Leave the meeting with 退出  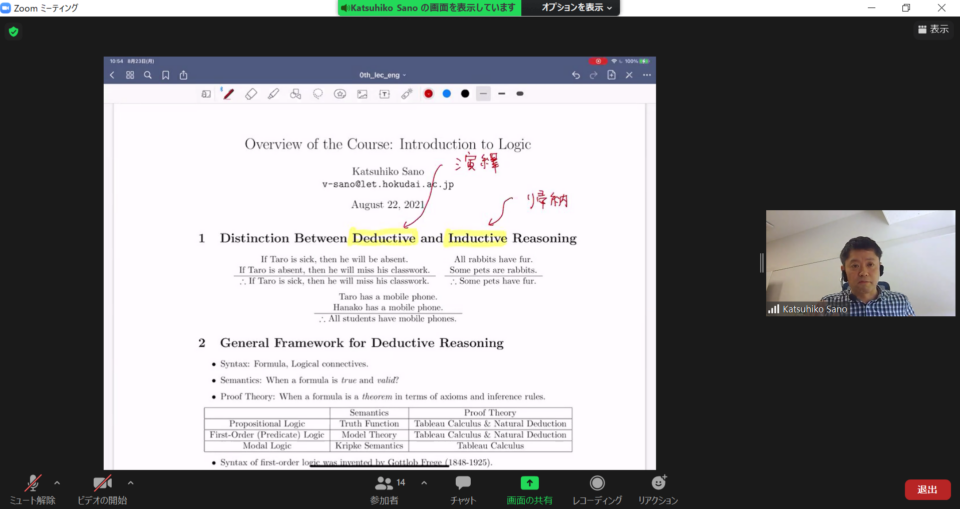(928, 489)
